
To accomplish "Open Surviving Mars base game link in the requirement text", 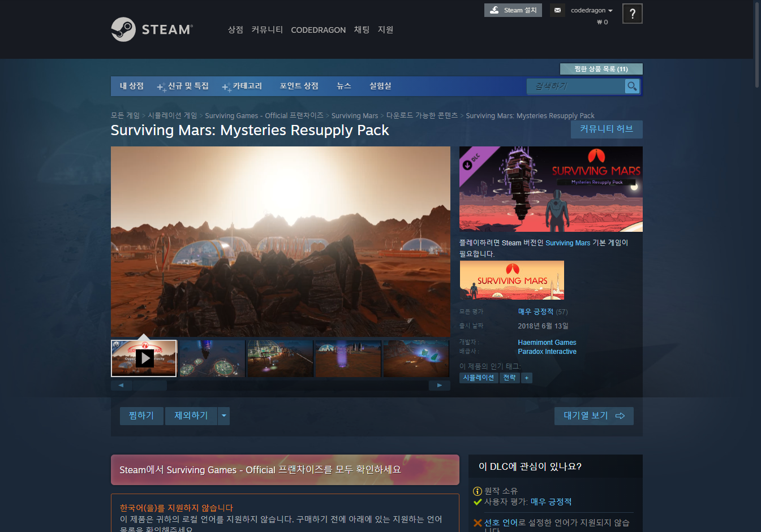I will 567,243.
